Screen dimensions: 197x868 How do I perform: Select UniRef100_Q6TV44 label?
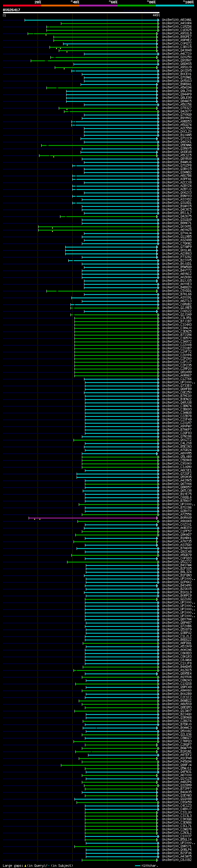pos(176,484)
